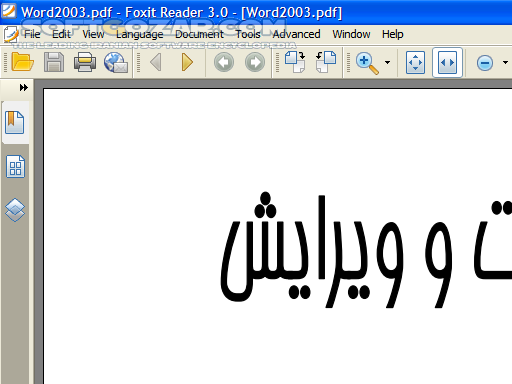Select the zoom in magnifier tool

(367, 63)
